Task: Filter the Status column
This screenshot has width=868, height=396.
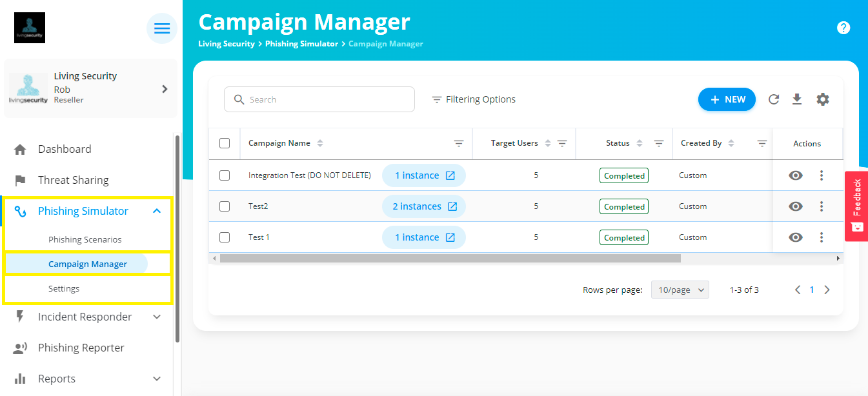Action: tap(659, 143)
